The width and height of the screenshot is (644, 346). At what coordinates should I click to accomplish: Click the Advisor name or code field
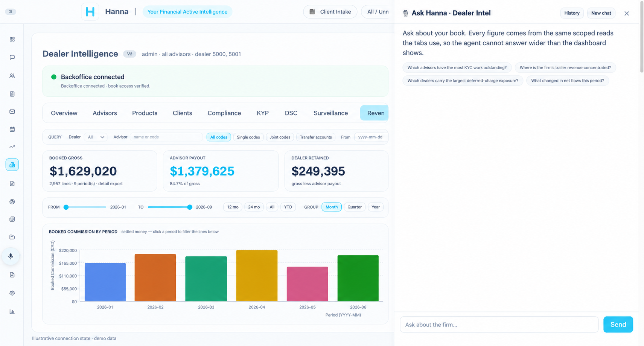[166, 137]
